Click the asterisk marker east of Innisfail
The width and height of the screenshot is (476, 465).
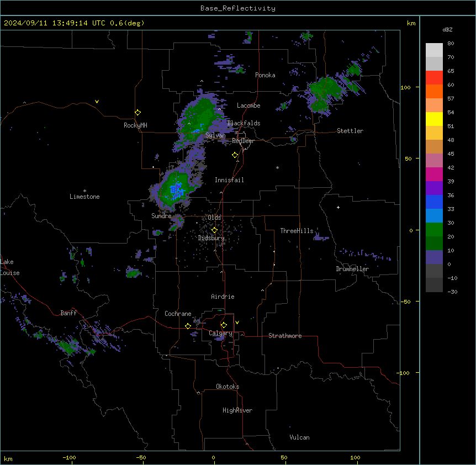click(x=277, y=167)
